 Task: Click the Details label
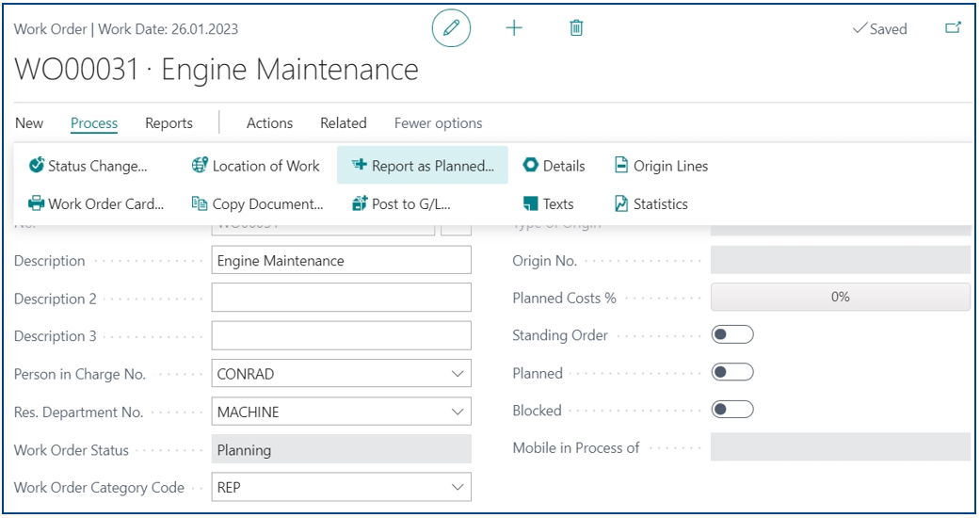[x=564, y=166]
